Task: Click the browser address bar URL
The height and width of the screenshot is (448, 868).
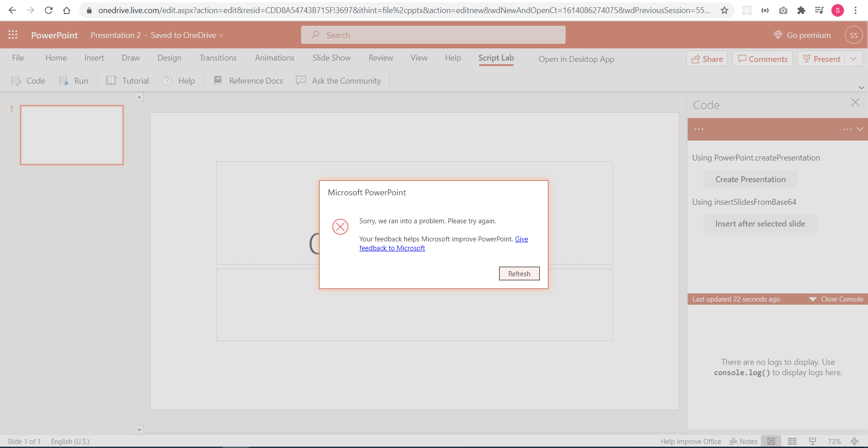Action: click(x=404, y=10)
